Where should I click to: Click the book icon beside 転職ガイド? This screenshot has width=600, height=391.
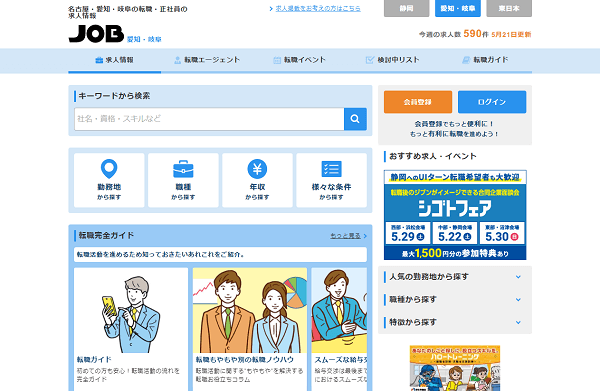click(466, 60)
